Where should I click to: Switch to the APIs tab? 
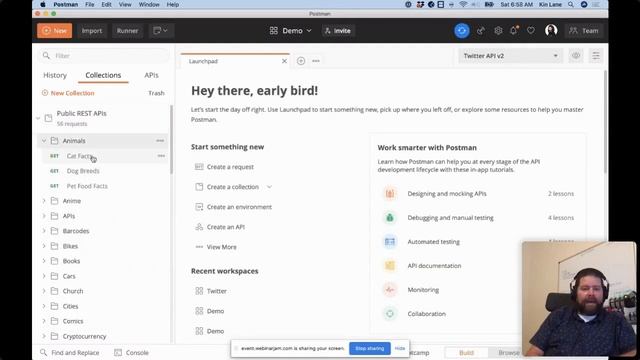click(151, 75)
